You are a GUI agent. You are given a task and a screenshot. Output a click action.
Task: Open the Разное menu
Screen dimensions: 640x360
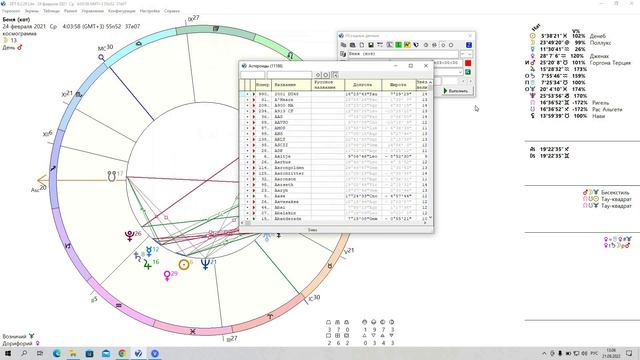(x=70, y=11)
